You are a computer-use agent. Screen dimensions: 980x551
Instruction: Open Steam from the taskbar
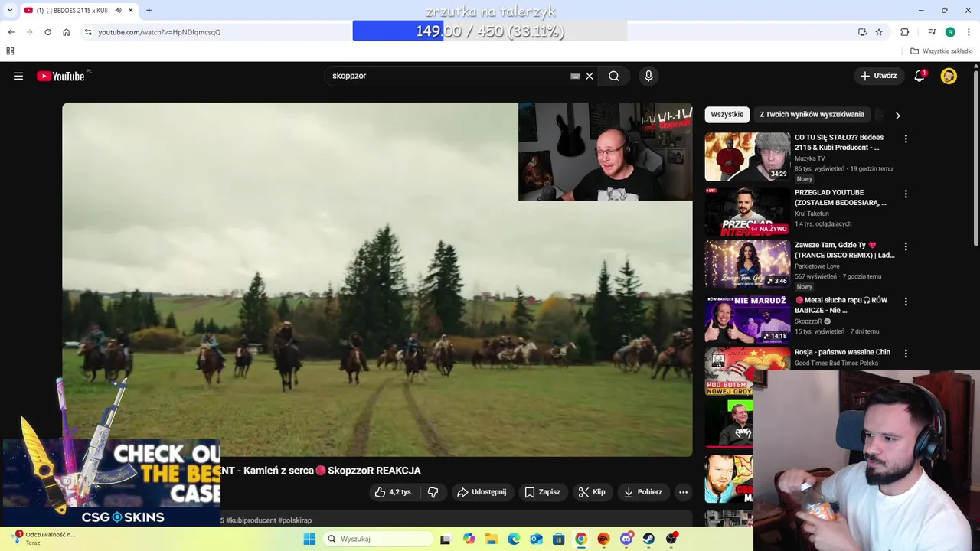click(x=648, y=539)
